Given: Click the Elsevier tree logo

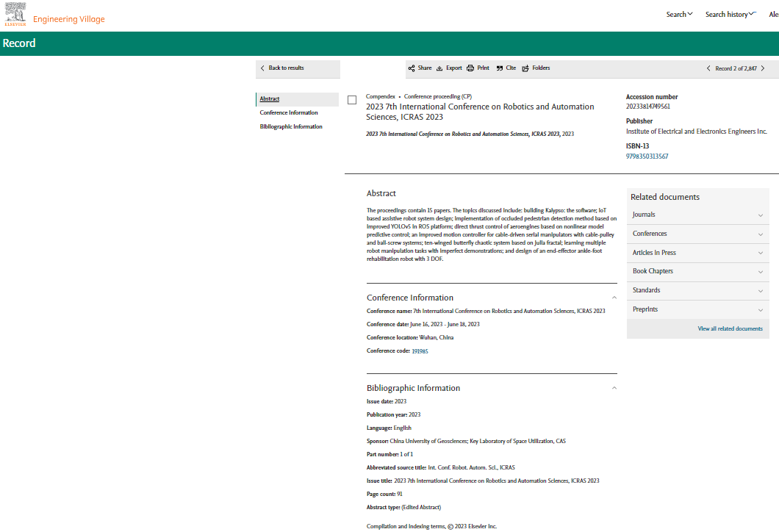Looking at the screenshot, I should pyautogui.click(x=15, y=14).
